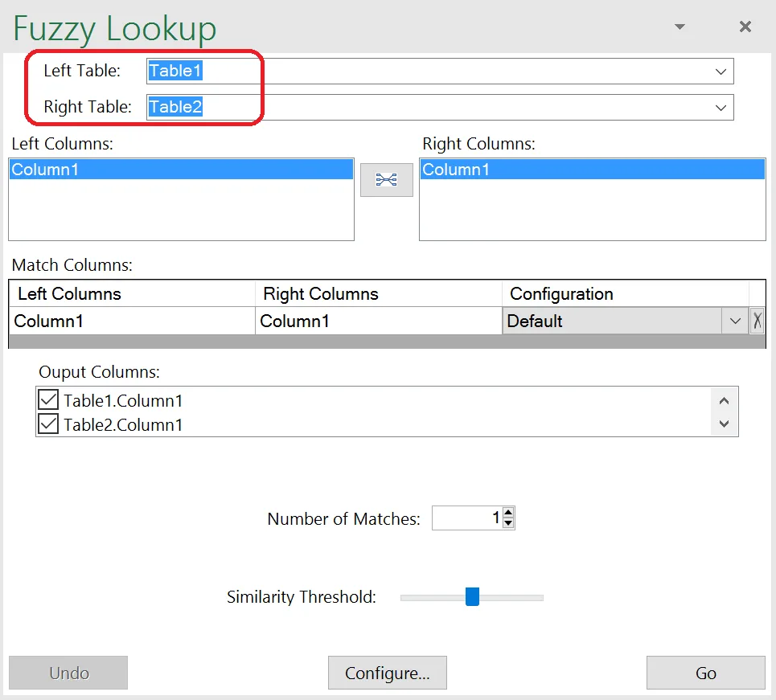Click the join columns icon button
This screenshot has height=700, width=776.
pos(386,179)
